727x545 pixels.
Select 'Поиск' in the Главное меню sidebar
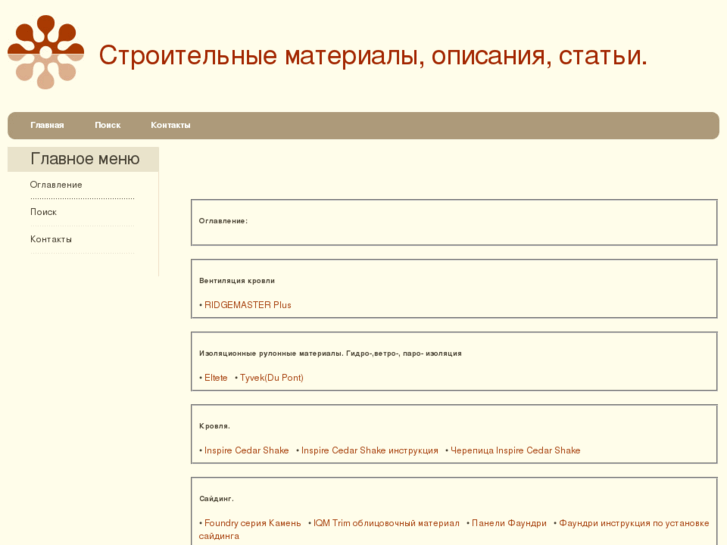click(44, 212)
